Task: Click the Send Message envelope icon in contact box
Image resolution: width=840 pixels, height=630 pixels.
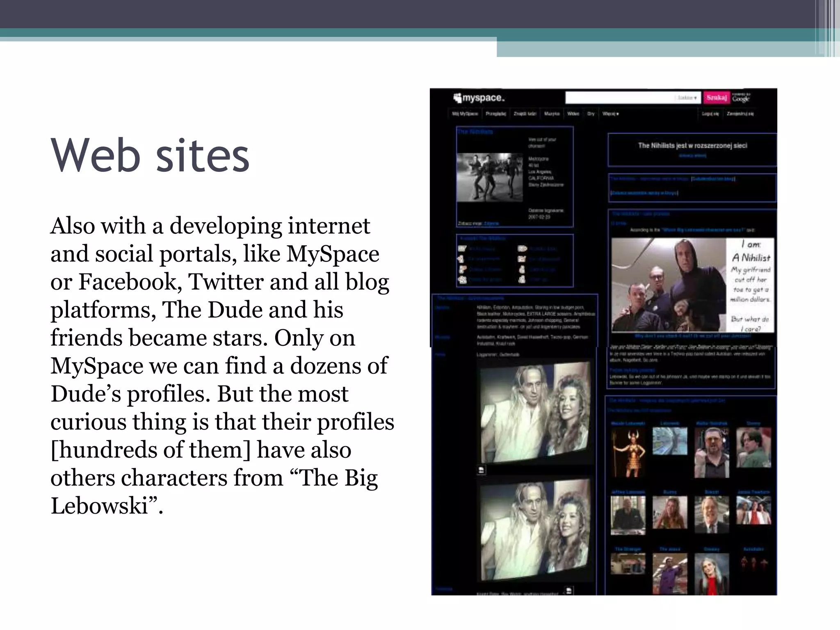Action: coord(462,249)
